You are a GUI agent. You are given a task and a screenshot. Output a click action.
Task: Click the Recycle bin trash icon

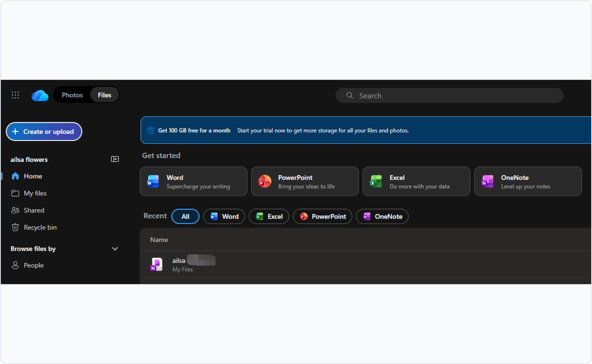(15, 227)
